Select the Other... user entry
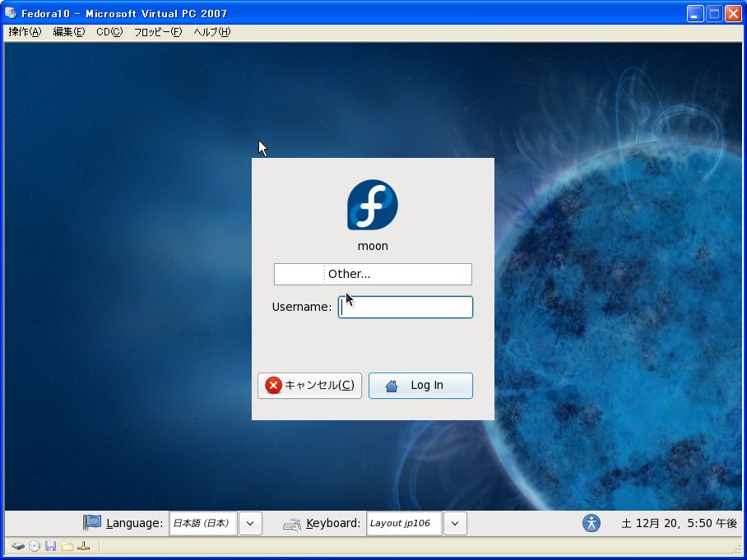 (373, 275)
